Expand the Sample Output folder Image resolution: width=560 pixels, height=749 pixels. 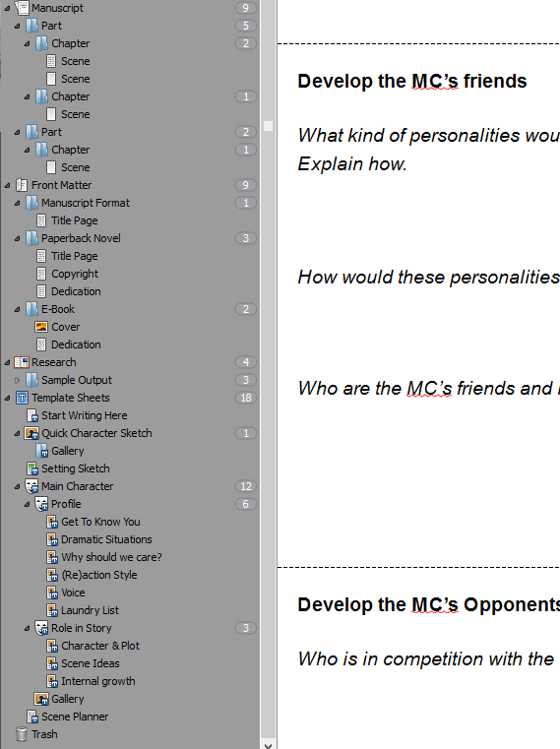point(17,380)
